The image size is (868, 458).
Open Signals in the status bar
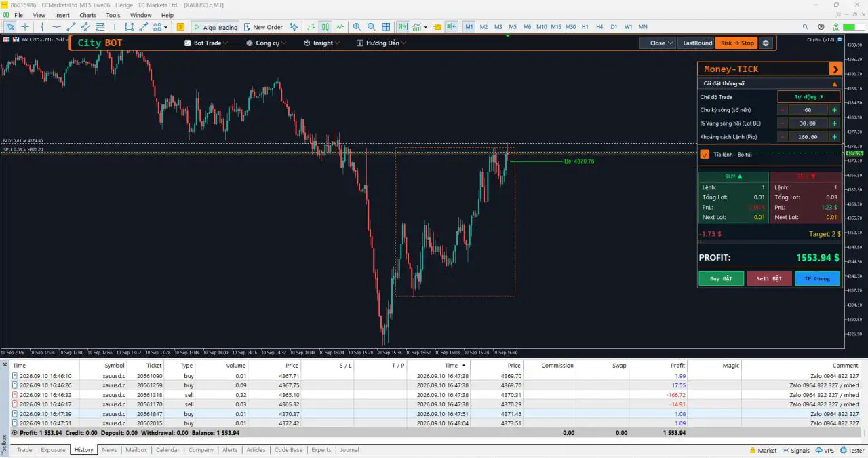coord(795,450)
